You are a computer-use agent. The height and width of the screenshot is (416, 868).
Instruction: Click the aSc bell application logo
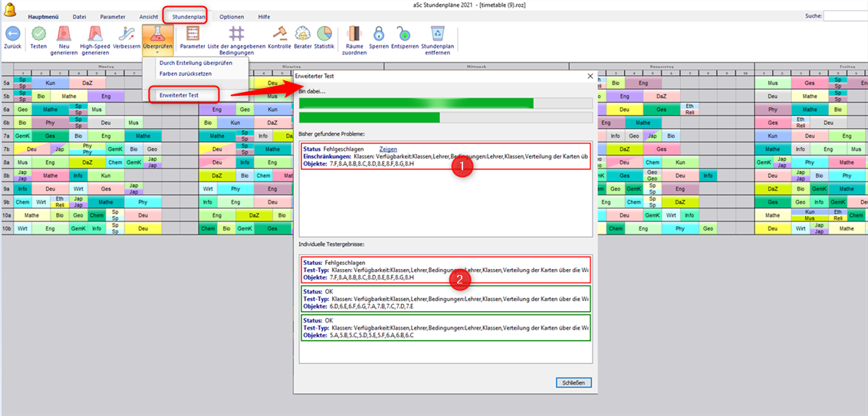tap(9, 10)
